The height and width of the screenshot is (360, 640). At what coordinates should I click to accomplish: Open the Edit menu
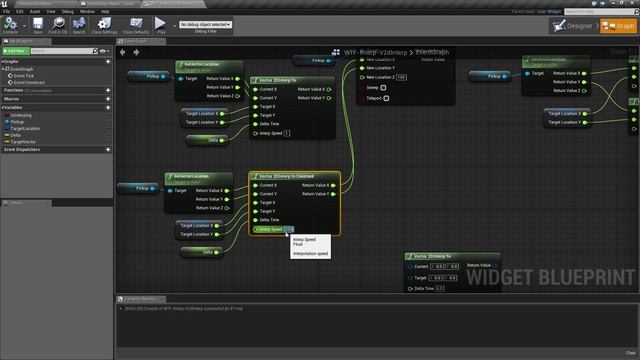(x=20, y=11)
